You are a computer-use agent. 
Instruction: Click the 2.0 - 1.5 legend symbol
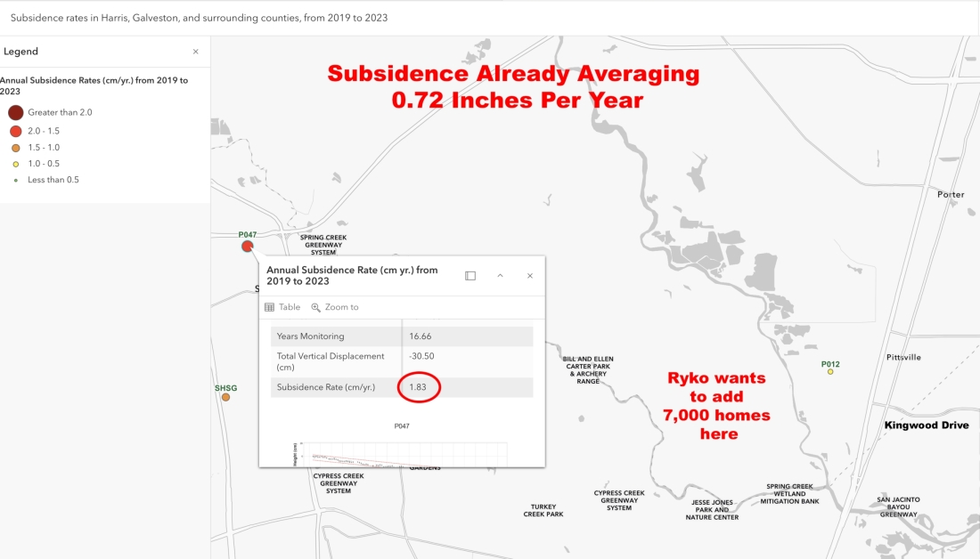point(16,131)
